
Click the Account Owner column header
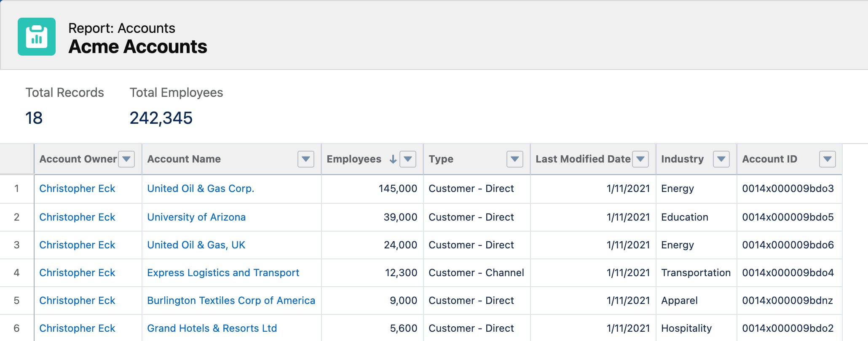click(78, 159)
